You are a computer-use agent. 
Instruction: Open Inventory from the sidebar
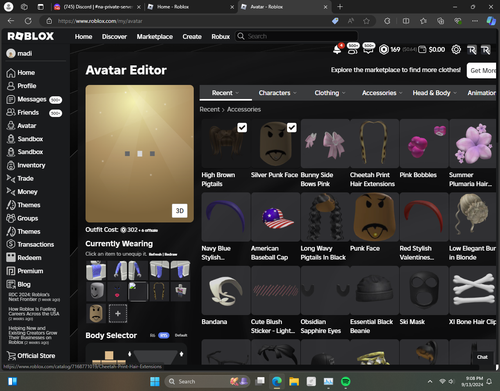[26, 165]
